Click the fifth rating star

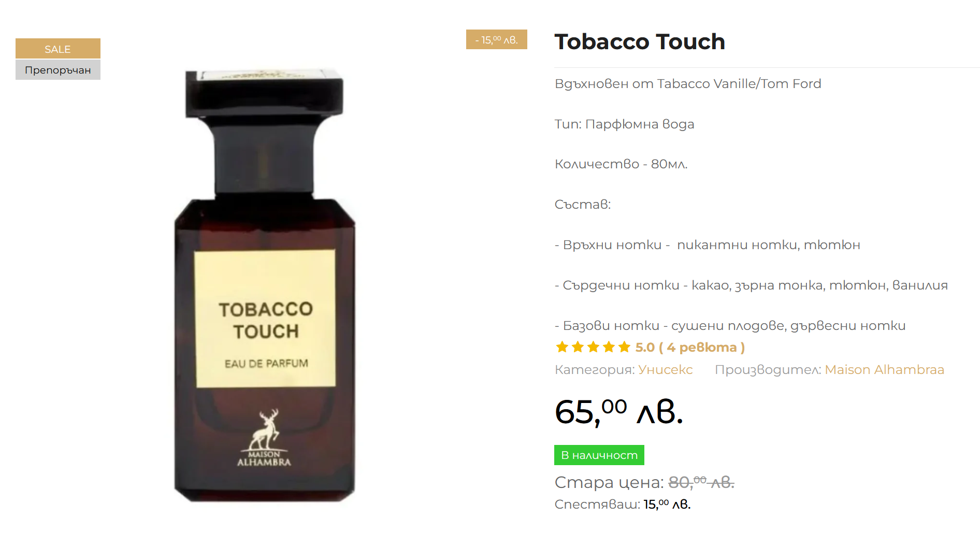[x=624, y=347]
